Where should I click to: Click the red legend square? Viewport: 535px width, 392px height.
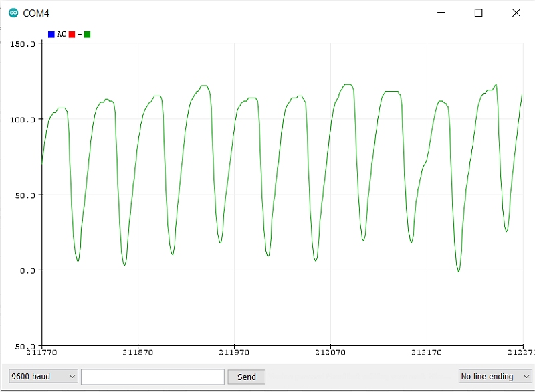72,34
